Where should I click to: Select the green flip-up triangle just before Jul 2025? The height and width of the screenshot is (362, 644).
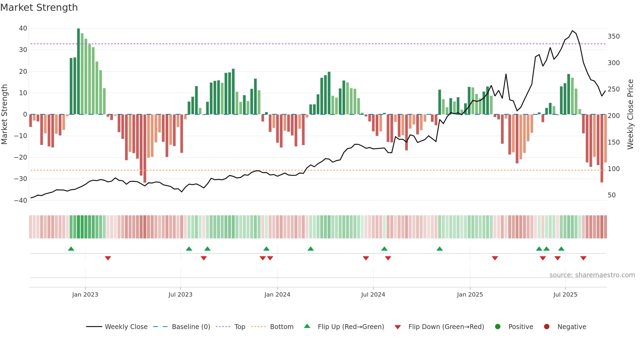tap(561, 249)
